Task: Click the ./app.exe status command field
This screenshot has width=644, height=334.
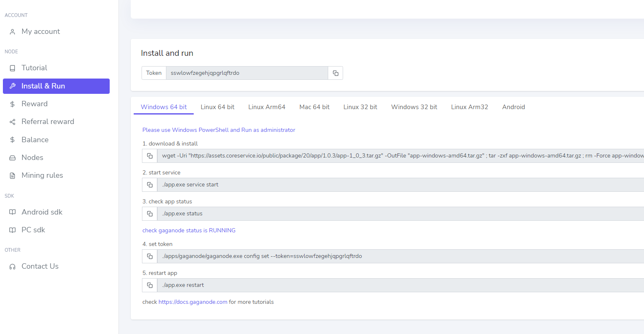Action: pos(401,214)
